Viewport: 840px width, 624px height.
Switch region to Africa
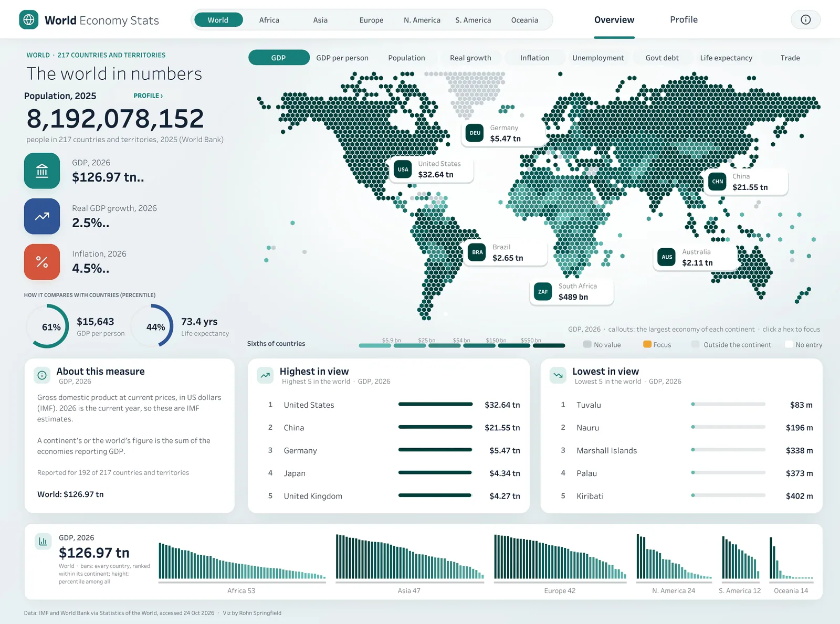point(269,20)
